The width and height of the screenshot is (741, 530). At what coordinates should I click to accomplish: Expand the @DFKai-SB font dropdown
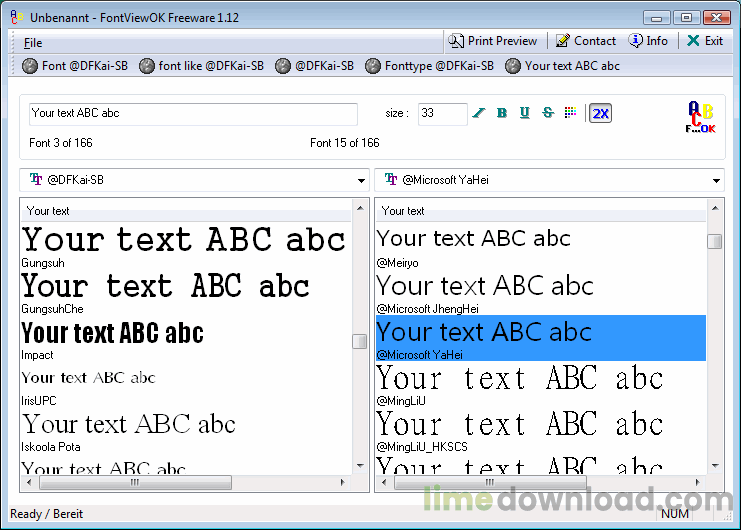pos(360,181)
